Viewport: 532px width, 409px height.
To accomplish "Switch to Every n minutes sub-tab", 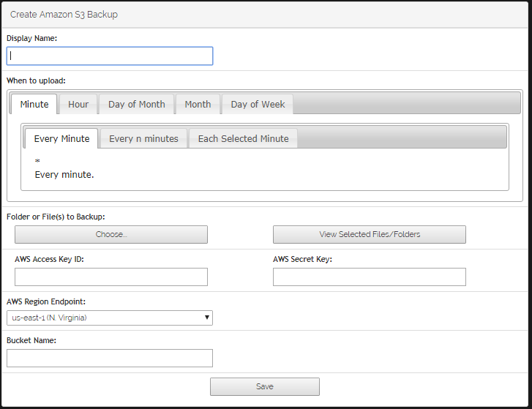I will [x=143, y=138].
